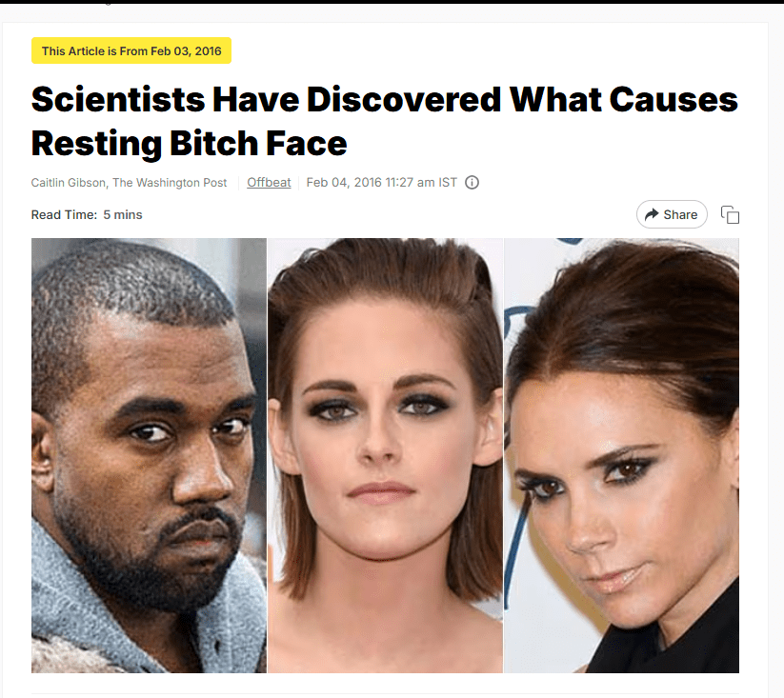Click the Feb 04, 2016 11:27 am timestamp
Viewport: 784px width, 698px height.
[x=381, y=183]
